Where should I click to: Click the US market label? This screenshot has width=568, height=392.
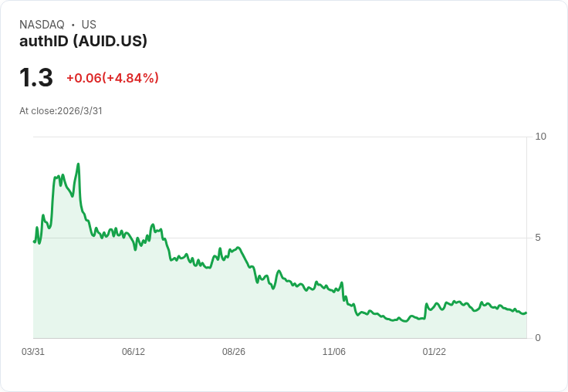click(x=89, y=25)
